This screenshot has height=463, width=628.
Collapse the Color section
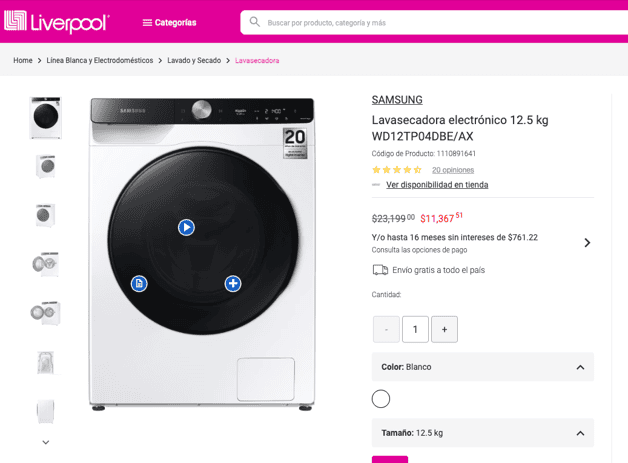click(x=580, y=367)
